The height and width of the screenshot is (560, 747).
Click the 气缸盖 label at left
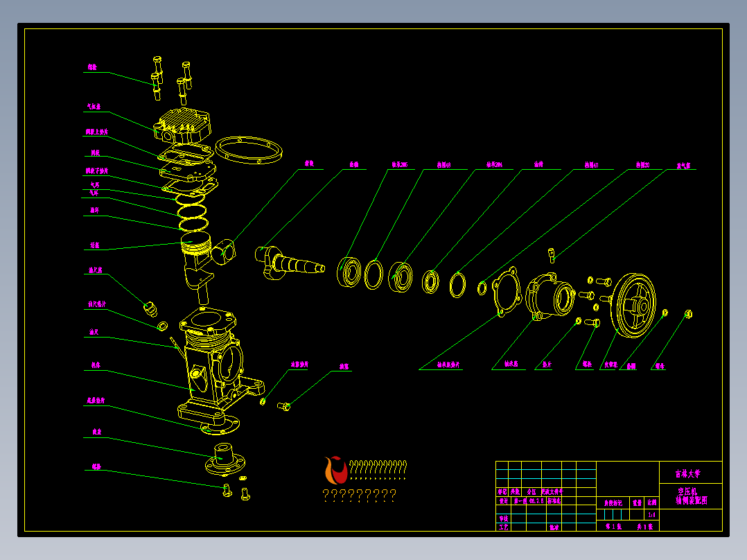[94, 107]
